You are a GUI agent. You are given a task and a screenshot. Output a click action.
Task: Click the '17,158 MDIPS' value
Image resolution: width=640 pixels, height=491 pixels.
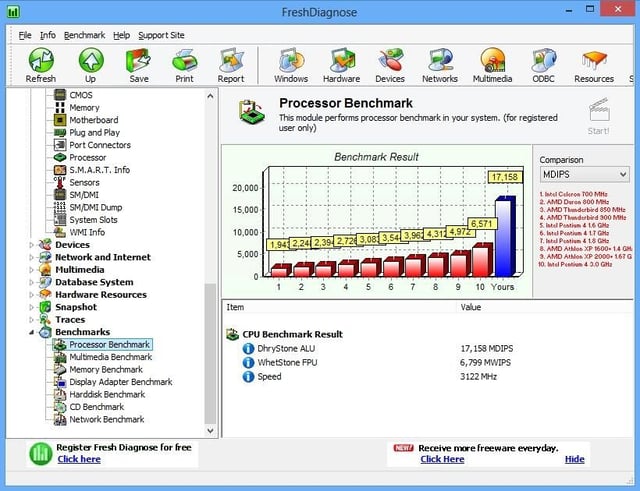point(487,349)
